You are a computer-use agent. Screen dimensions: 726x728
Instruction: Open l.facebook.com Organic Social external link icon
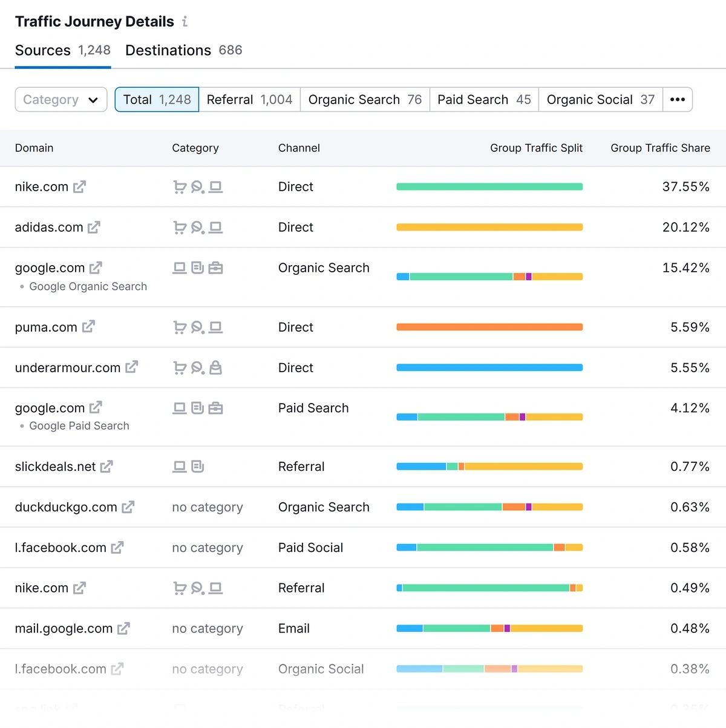point(117,669)
